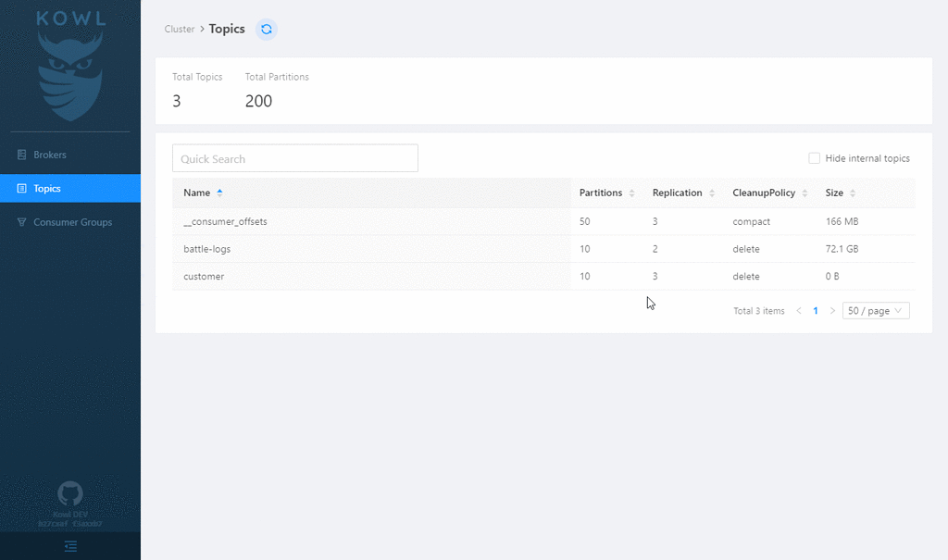948x560 pixels.
Task: Sort by Name column arrows
Action: coord(219,193)
